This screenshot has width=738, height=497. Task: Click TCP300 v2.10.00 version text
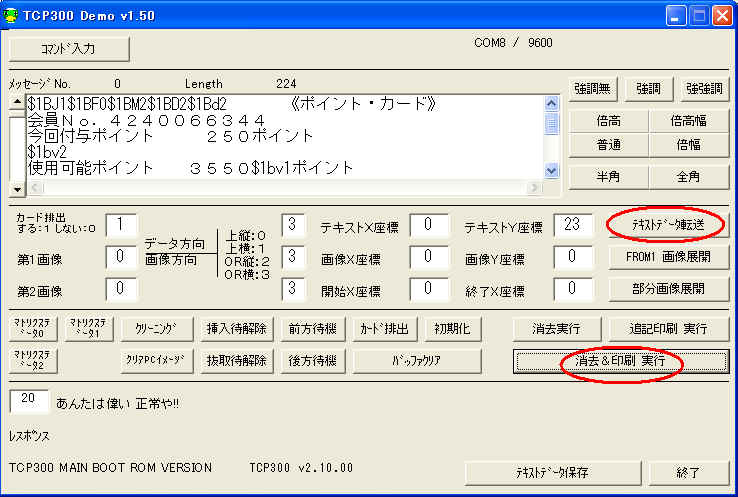301,467
